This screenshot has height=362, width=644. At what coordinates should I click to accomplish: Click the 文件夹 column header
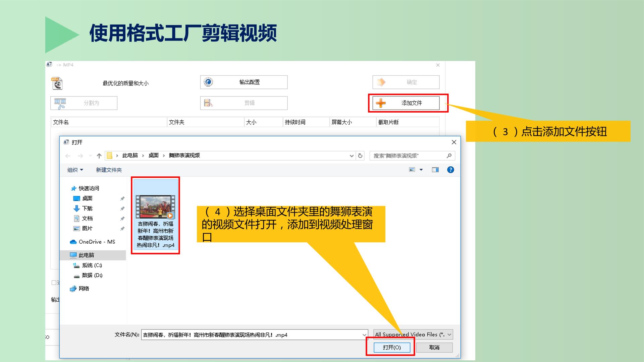(x=206, y=122)
